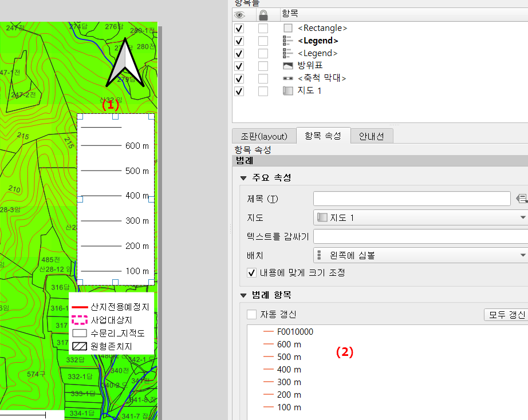The width and height of the screenshot is (528, 420).
Task: Lock the second Legend item
Action: [263, 54]
